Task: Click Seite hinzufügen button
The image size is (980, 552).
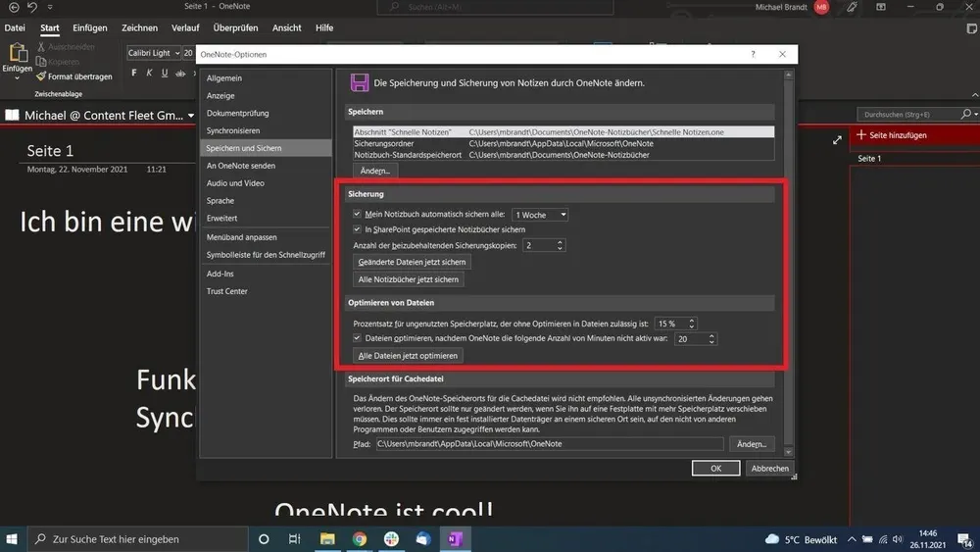Action: (x=892, y=135)
